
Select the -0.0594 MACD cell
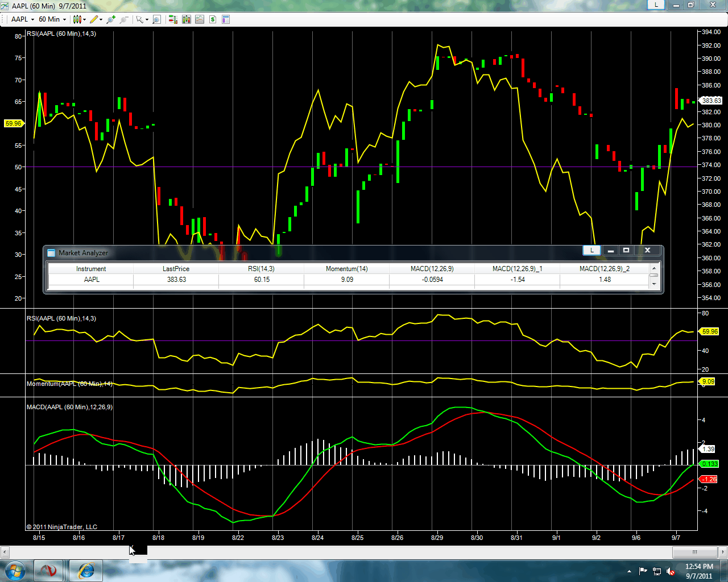coord(432,280)
